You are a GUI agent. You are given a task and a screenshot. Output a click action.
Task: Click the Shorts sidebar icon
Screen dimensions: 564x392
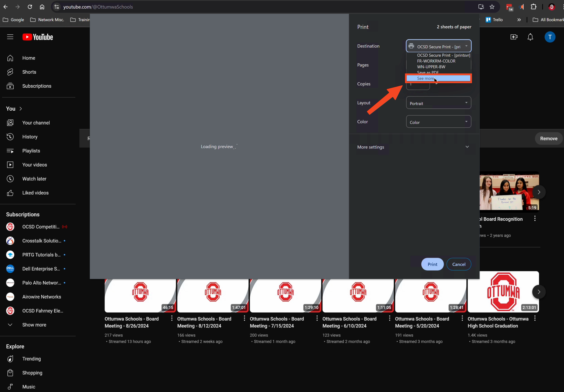click(x=10, y=72)
